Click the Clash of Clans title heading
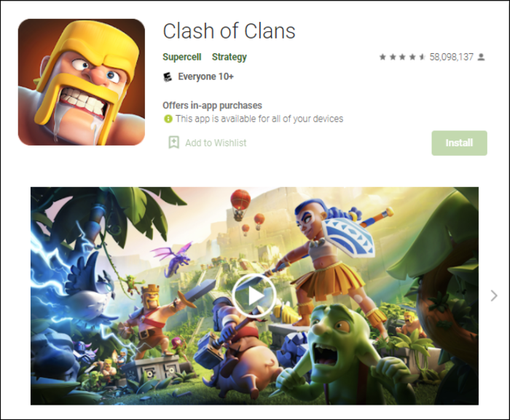 229,31
